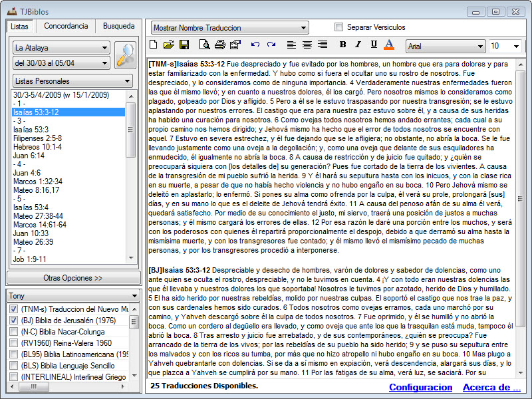
Task: Click the translations list horizontal scrollbar right arrow
Action: coord(122,386)
